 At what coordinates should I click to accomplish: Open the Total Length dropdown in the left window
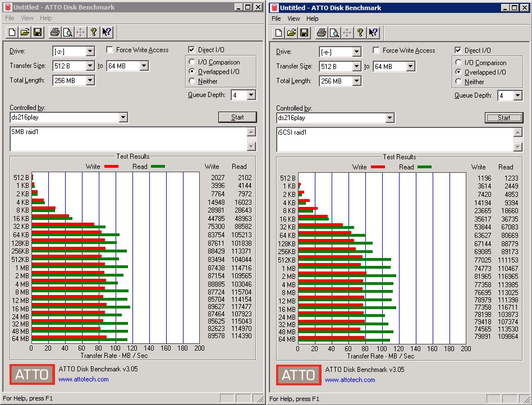click(90, 80)
